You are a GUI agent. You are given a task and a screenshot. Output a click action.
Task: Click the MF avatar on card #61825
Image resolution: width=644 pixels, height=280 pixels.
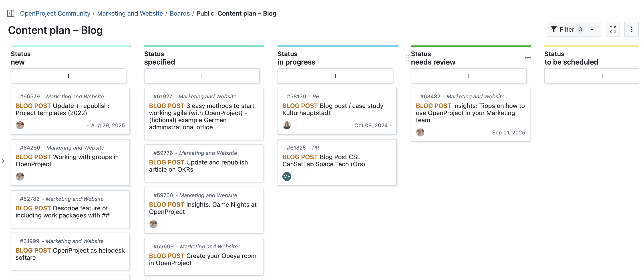[x=287, y=177]
